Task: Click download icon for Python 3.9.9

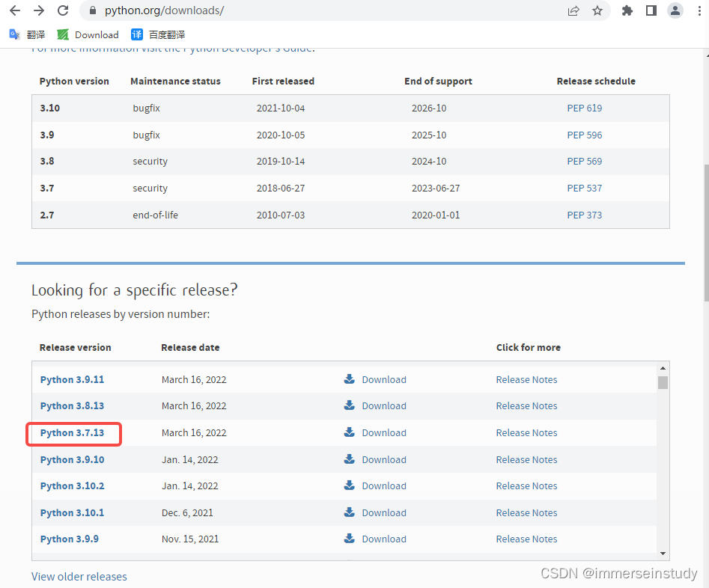Action: [349, 539]
